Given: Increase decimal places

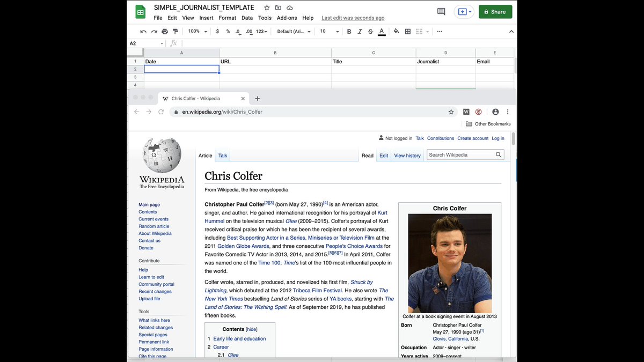Looking at the screenshot, I should click(x=249, y=32).
